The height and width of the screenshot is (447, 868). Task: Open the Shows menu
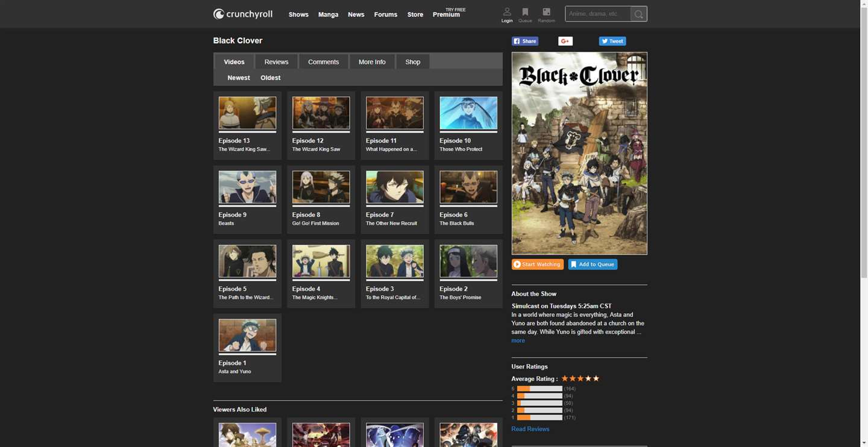tap(298, 14)
